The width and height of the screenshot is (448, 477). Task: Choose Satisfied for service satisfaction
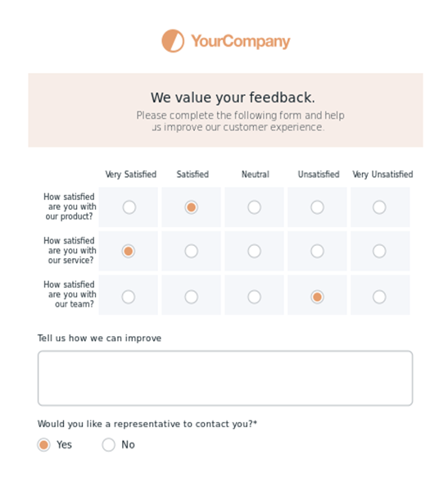point(191,251)
